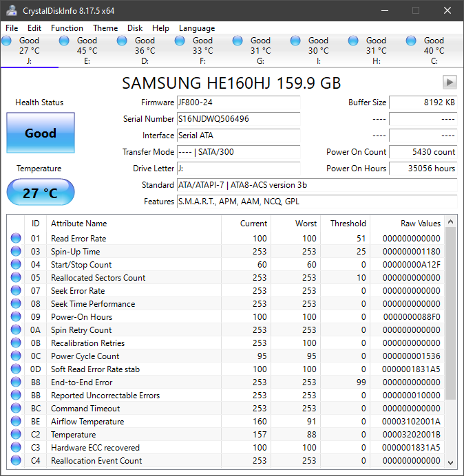
Task: Select the Reported Uncorrectable Errors row
Action: (226, 395)
